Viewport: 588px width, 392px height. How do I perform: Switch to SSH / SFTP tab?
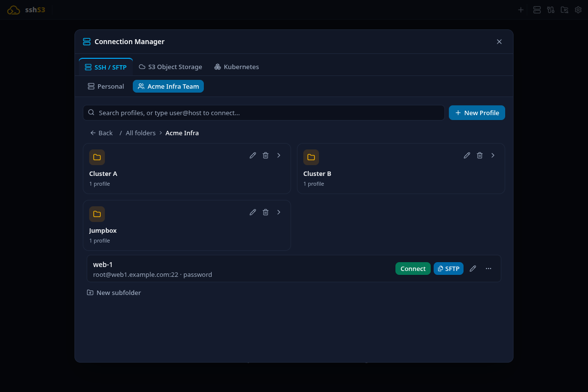[106, 67]
